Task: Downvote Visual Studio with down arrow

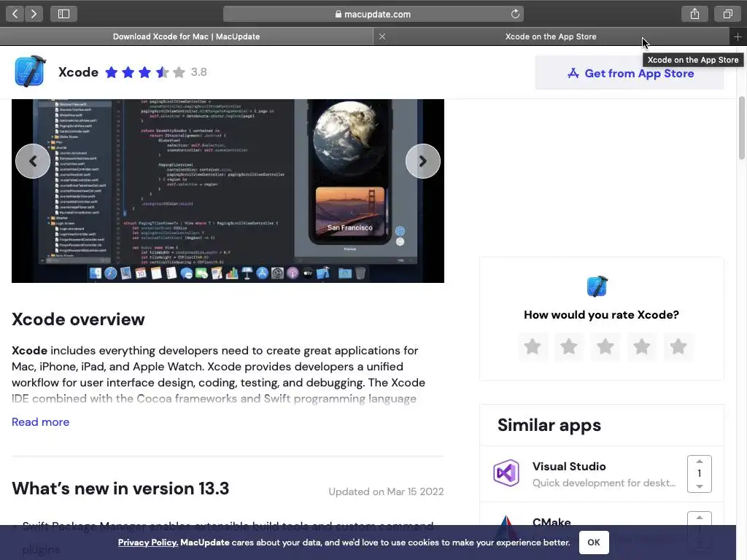Action: (x=700, y=486)
